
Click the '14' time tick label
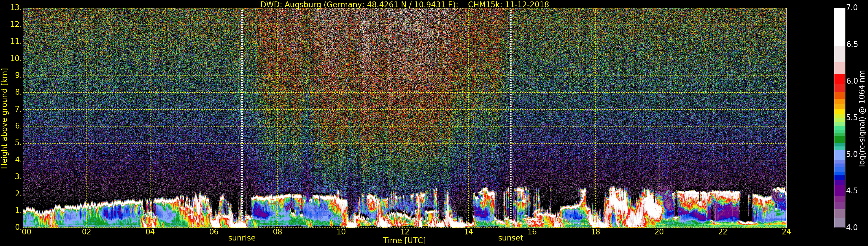point(468,232)
